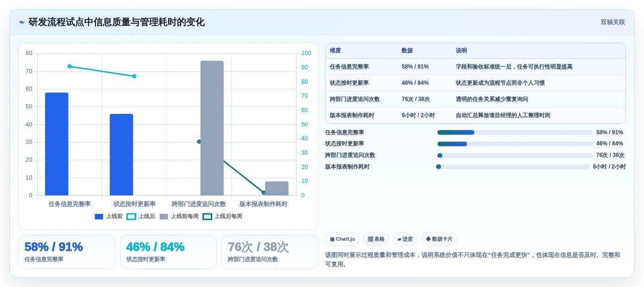Click the page title 研发流程试点中信息质量与管理耗时的变化
644x287 pixels.
pos(117,22)
